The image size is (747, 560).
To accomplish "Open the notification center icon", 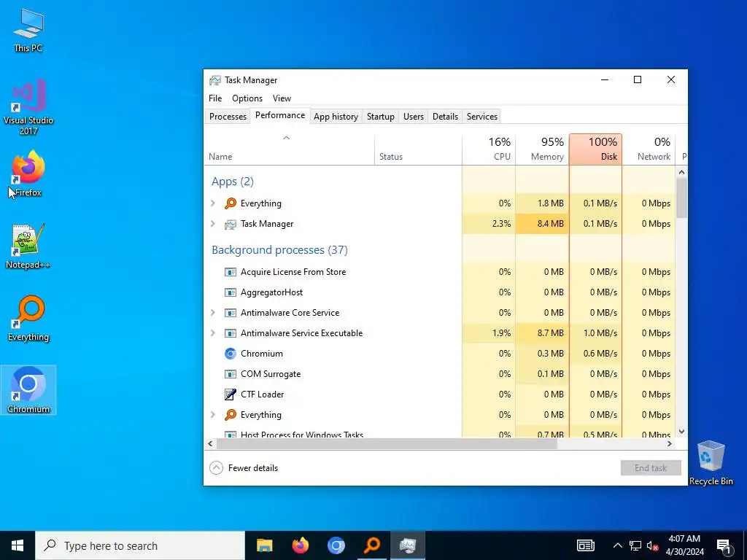I will pyautogui.click(x=724, y=546).
